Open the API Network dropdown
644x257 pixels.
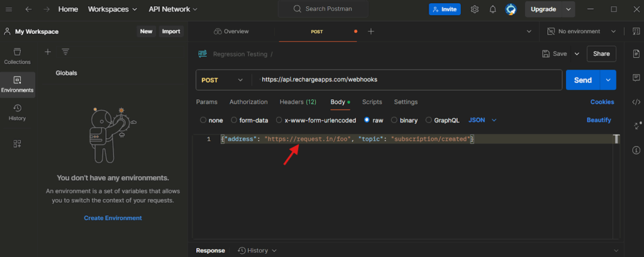(173, 9)
